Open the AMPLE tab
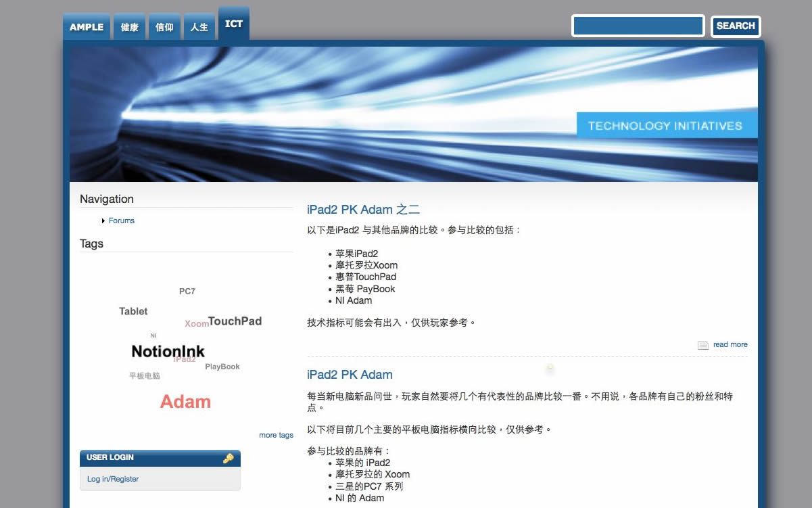This screenshot has width=812, height=508. (87, 28)
